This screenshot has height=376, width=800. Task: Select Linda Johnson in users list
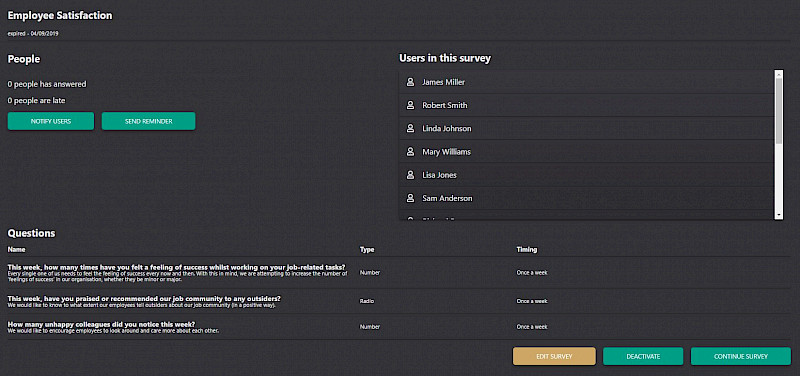(586, 129)
